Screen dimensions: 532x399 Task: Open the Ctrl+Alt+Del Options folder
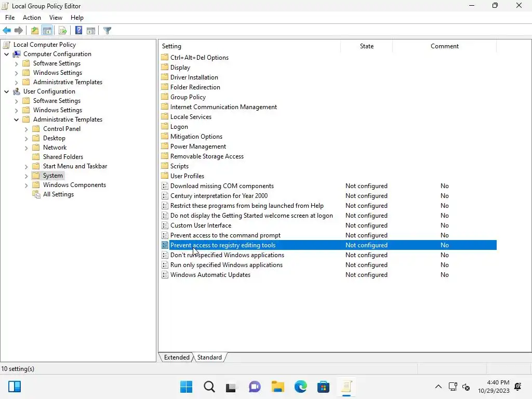(199, 58)
